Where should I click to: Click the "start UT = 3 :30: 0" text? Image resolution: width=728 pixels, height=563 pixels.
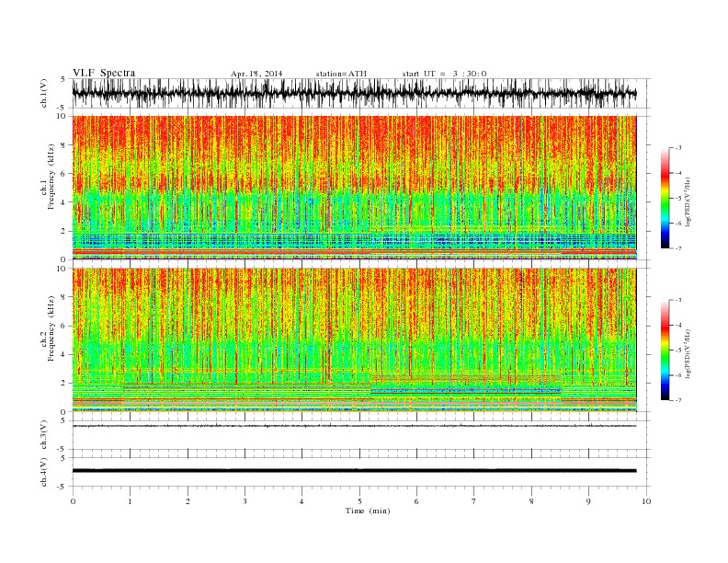pos(444,74)
